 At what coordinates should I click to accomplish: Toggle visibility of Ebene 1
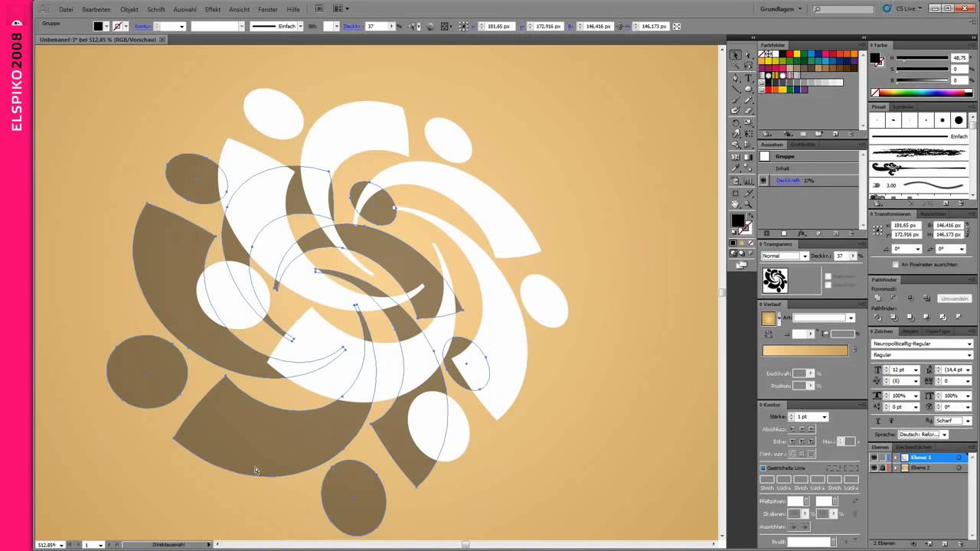[x=874, y=458]
